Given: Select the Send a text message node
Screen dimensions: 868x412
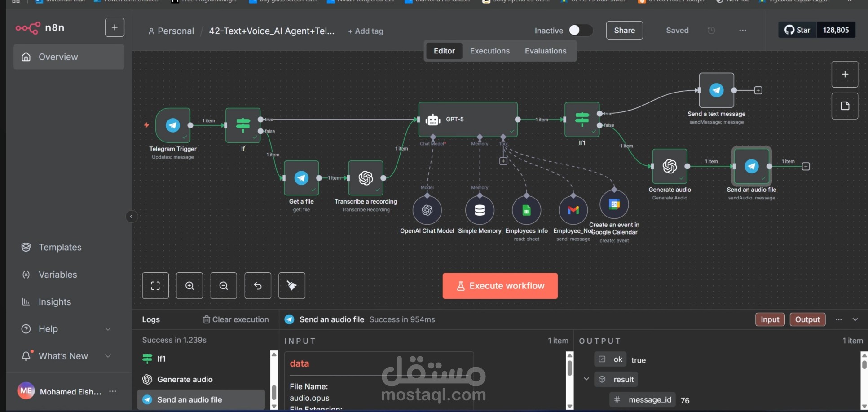Looking at the screenshot, I should point(717,90).
